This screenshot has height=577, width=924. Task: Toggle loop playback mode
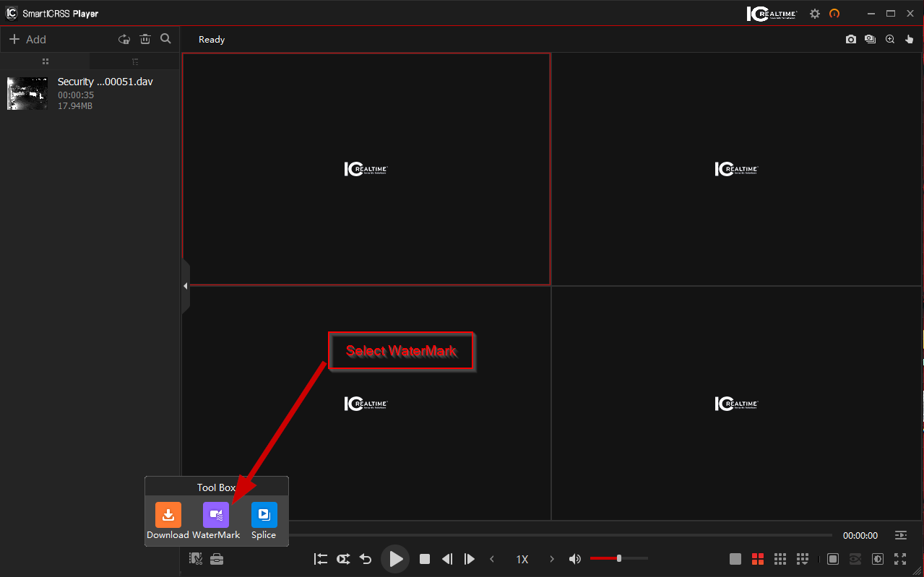pos(343,558)
